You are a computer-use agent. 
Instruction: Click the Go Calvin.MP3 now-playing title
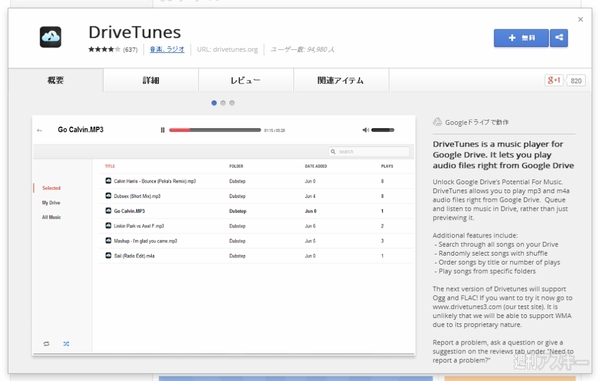80,130
